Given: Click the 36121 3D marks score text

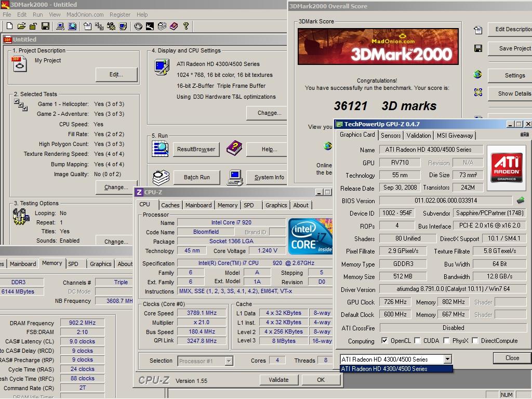Looking at the screenshot, I should [x=385, y=106].
